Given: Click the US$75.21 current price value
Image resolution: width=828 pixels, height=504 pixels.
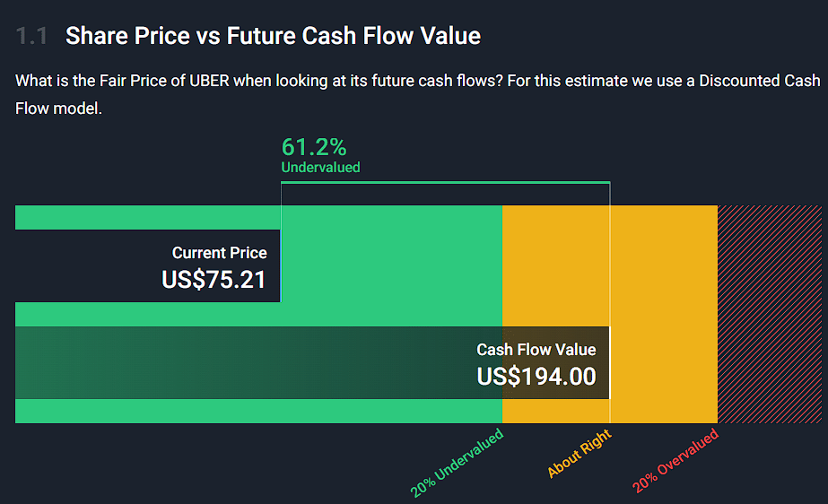Looking at the screenshot, I should point(214,280).
